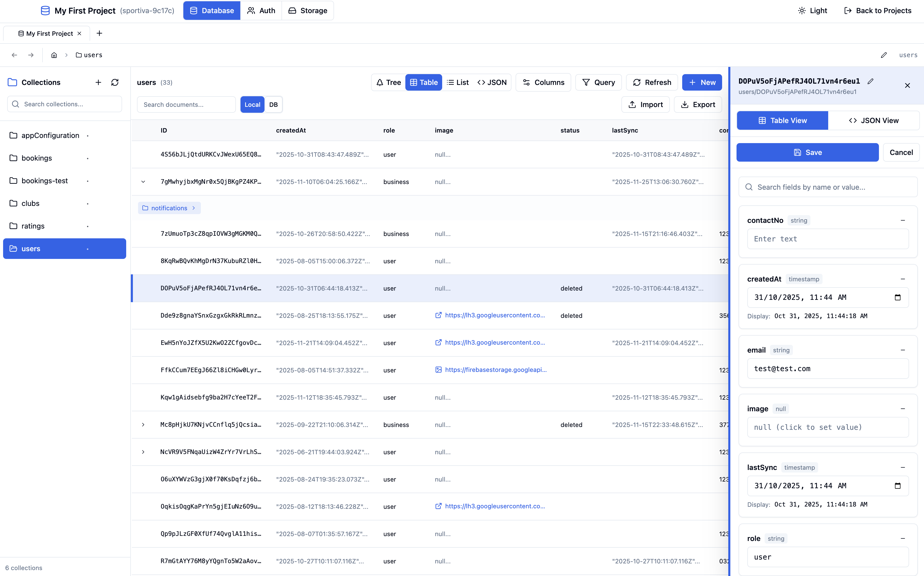Open the document edit pencil icon
Image resolution: width=924 pixels, height=576 pixels.
click(871, 81)
